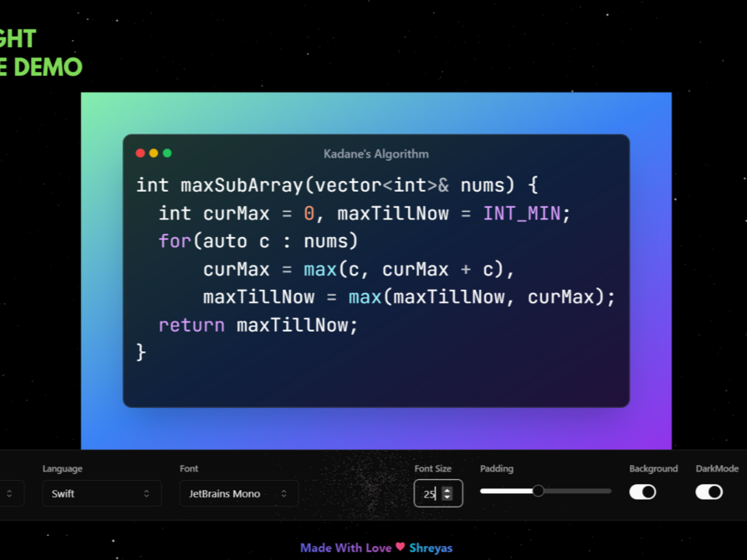
Task: Click the Shreyas author link
Action: tap(431, 548)
